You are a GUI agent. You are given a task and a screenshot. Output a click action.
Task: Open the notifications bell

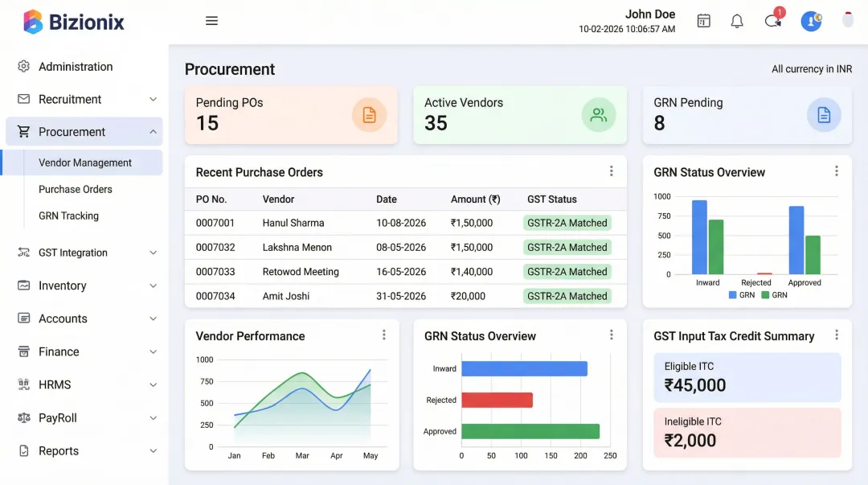(x=737, y=21)
